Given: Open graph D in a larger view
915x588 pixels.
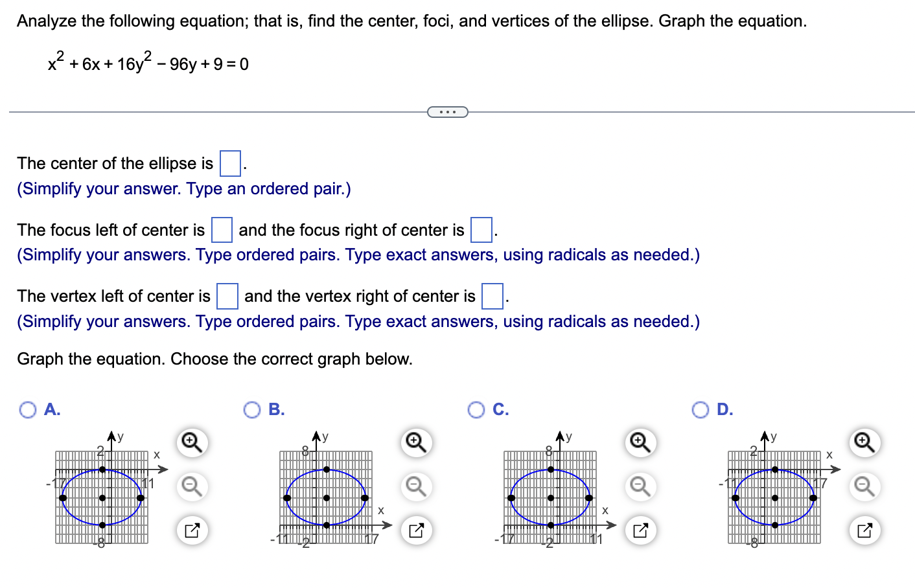Looking at the screenshot, I should [x=864, y=530].
